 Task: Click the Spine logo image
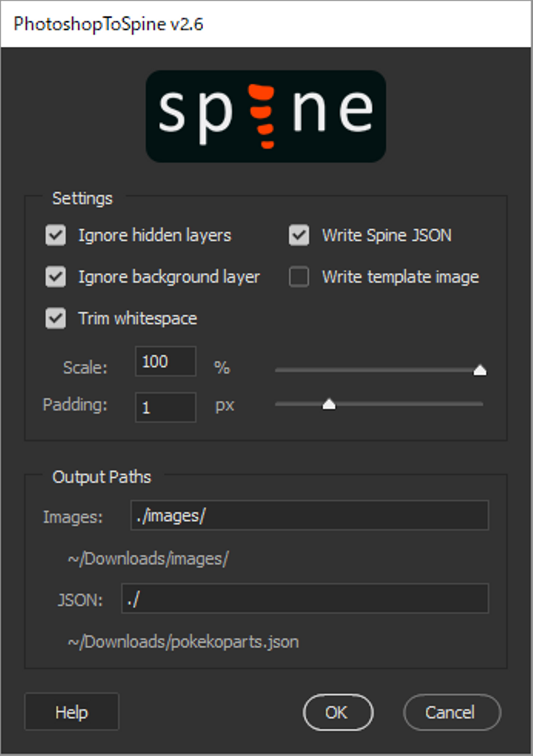(266, 116)
